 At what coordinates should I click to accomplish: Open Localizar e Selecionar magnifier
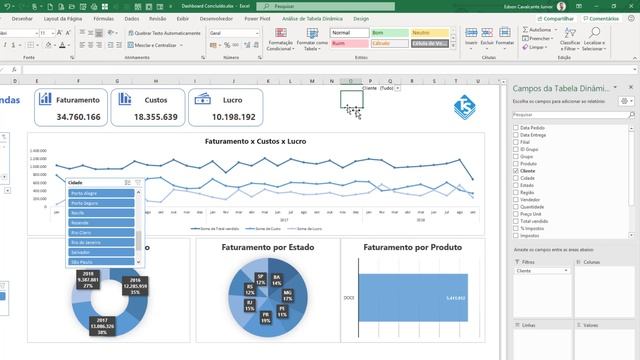coord(594,32)
